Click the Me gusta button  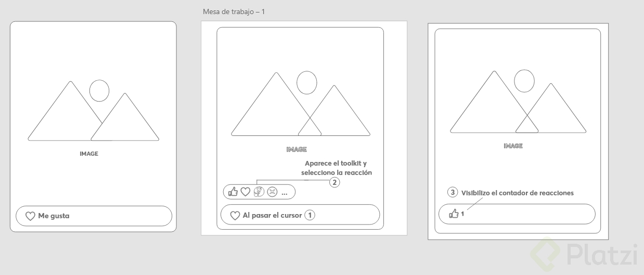coord(94,216)
